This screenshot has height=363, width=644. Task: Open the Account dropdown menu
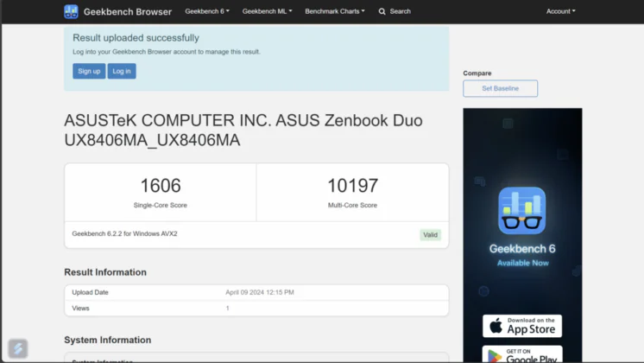click(560, 11)
